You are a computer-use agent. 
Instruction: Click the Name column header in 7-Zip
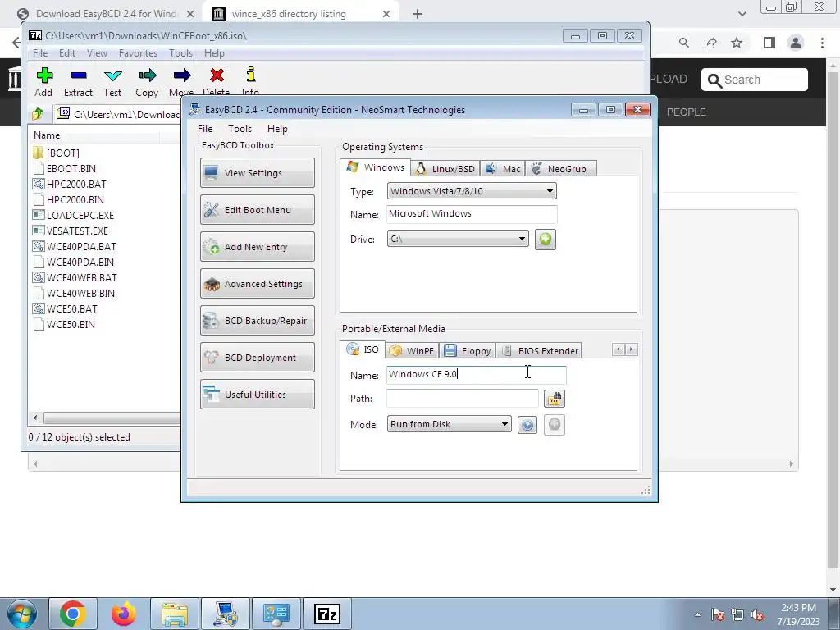pyautogui.click(x=94, y=135)
